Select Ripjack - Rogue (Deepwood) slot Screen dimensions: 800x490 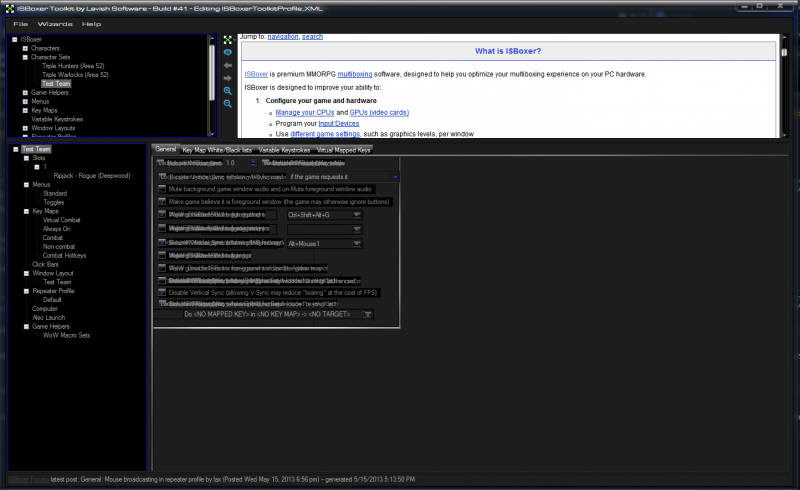coord(92,176)
